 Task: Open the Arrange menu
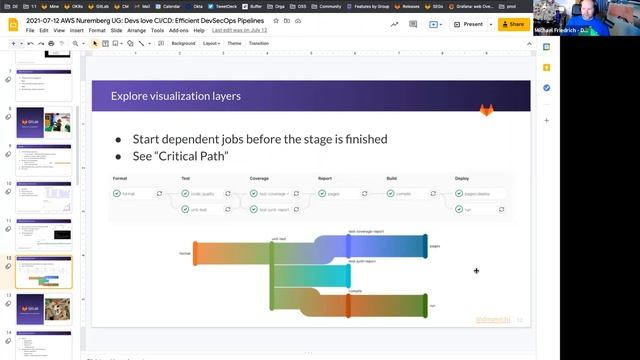(136, 31)
